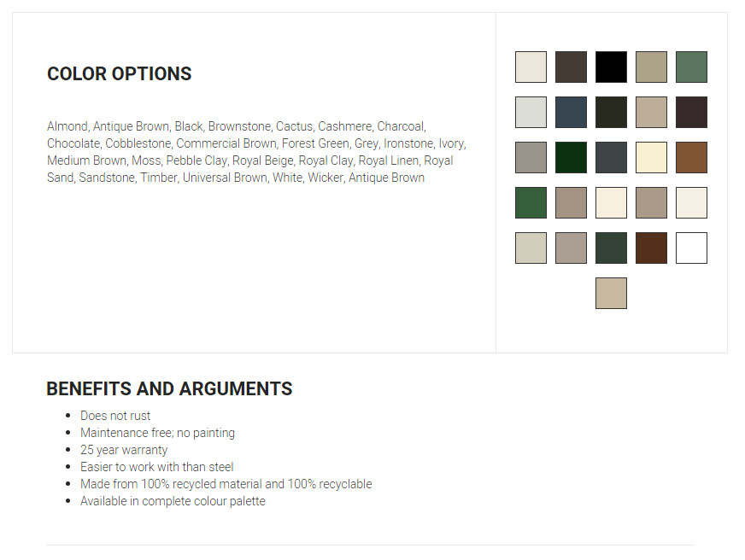Screen dimensions: 745x560
Task: Click the single tan swatch below the grid
Action: [x=611, y=294]
